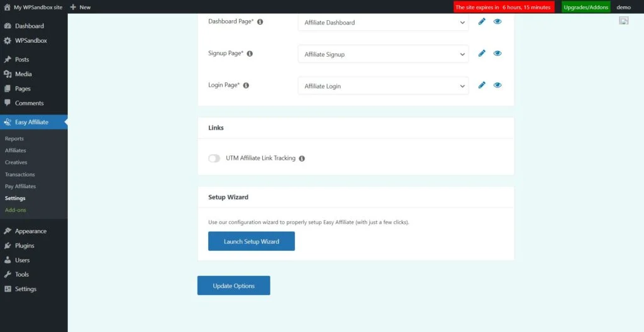Image resolution: width=644 pixels, height=332 pixels.
Task: Click Update Options button
Action: point(234,285)
